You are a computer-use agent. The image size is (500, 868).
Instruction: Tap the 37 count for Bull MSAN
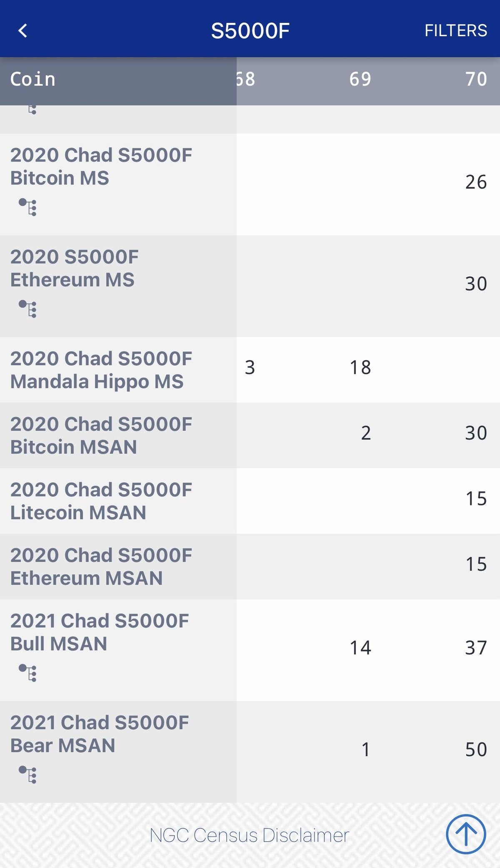coord(476,648)
